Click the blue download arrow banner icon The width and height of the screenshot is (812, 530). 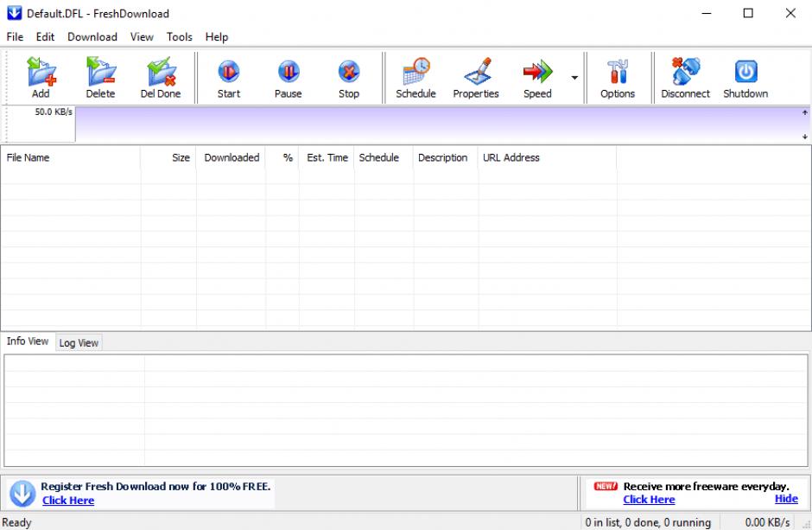(22, 493)
